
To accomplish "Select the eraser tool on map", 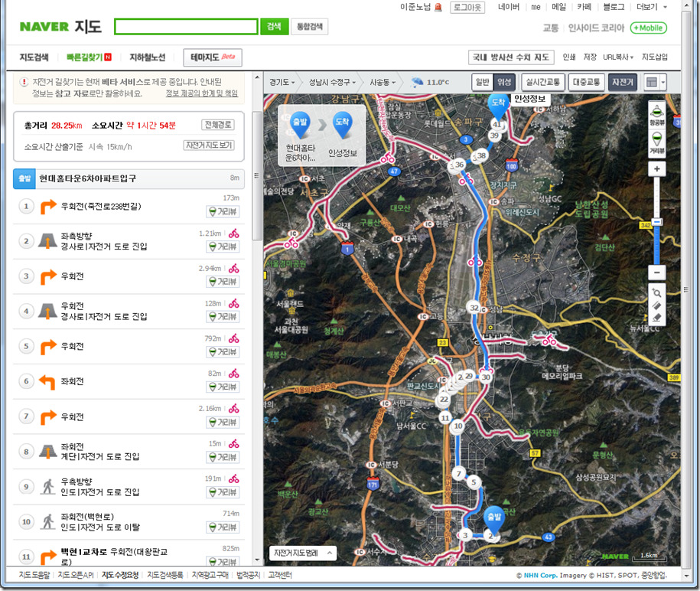I will [x=656, y=317].
